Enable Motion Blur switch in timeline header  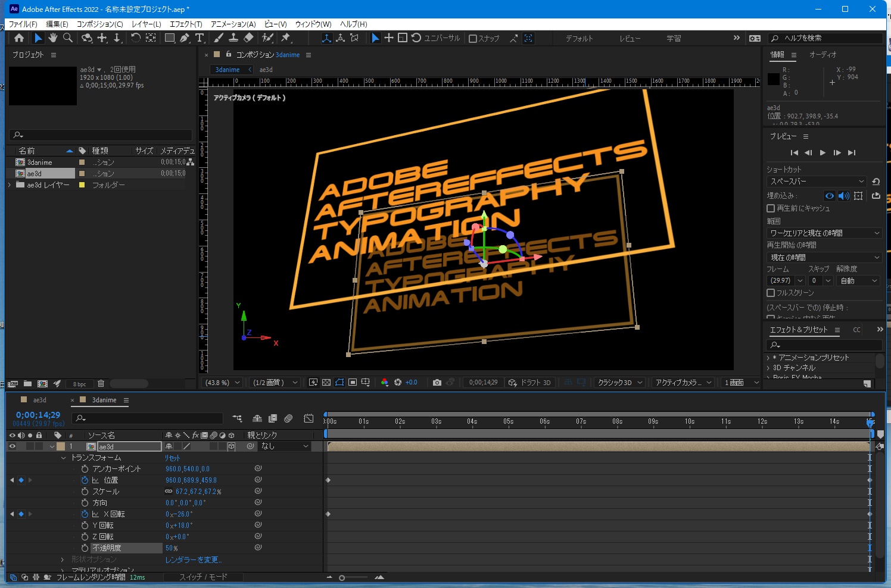(289, 418)
